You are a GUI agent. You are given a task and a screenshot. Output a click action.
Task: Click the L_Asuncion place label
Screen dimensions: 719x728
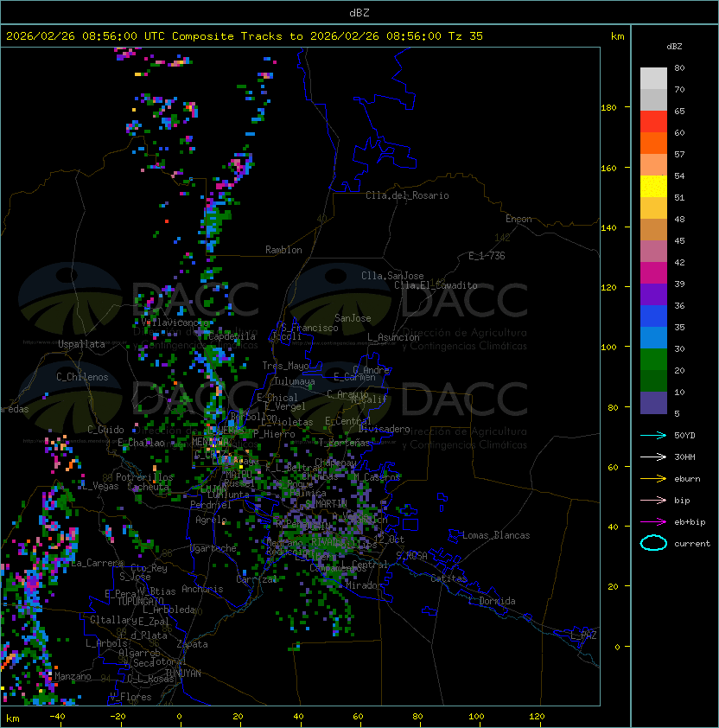coord(393,337)
